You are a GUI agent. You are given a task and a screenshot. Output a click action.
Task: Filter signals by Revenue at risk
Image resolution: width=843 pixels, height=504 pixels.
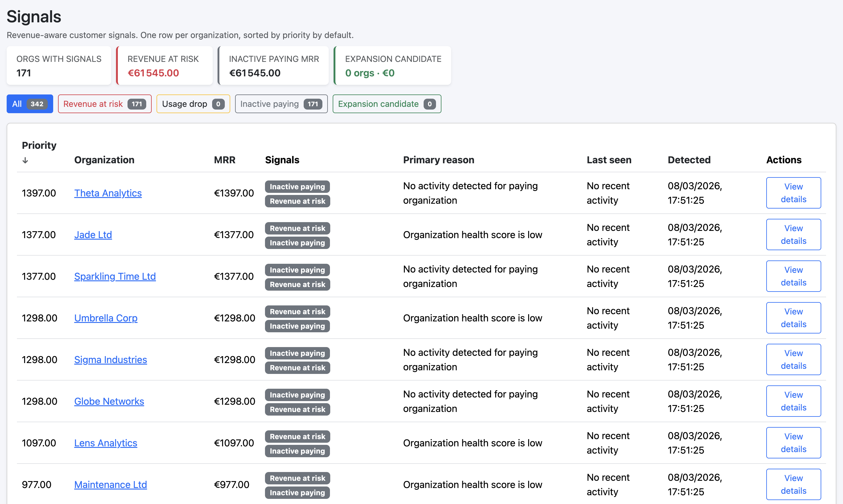(x=104, y=104)
